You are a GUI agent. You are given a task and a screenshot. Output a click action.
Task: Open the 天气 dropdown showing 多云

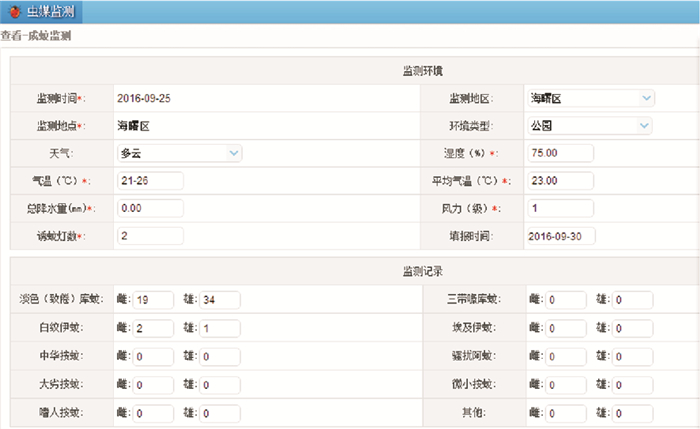tap(178, 153)
